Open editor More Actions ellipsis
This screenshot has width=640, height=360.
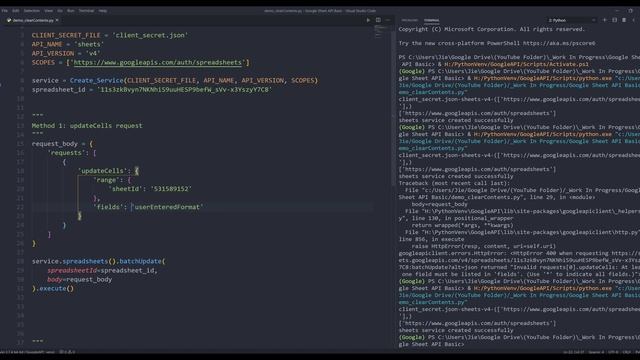[x=388, y=20]
